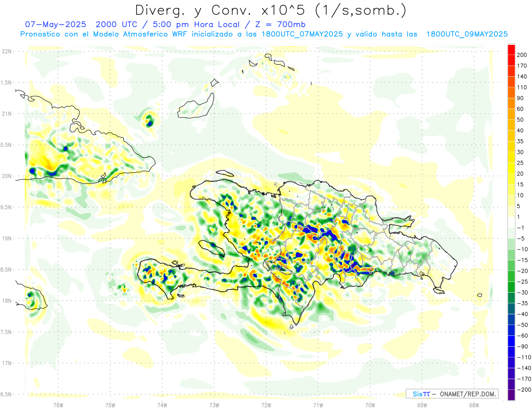Viewport: 532px width, 411px height.
Task: Click the red swatch above the 200 label
Action: 511,50
